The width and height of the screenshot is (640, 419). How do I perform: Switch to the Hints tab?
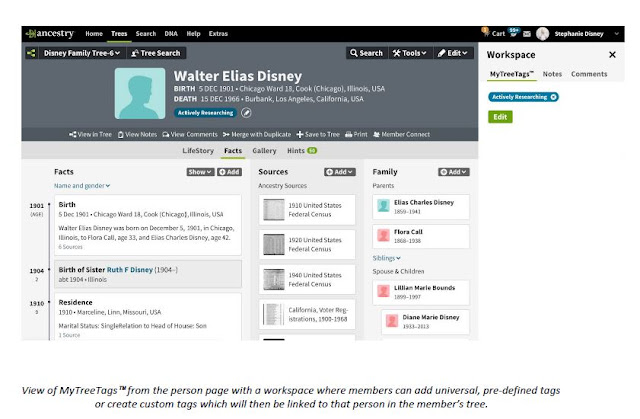302,151
